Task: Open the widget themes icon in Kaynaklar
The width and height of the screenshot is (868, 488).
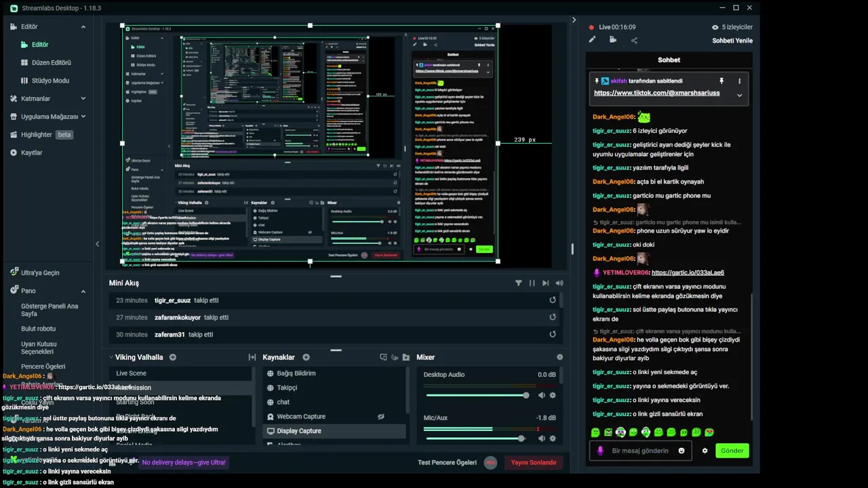Action: [x=383, y=357]
